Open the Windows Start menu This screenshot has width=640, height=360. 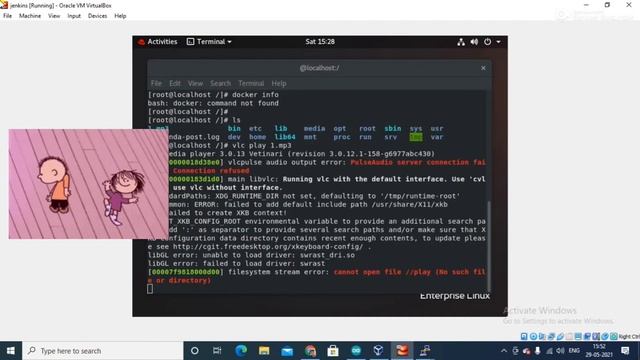[x=11, y=351]
